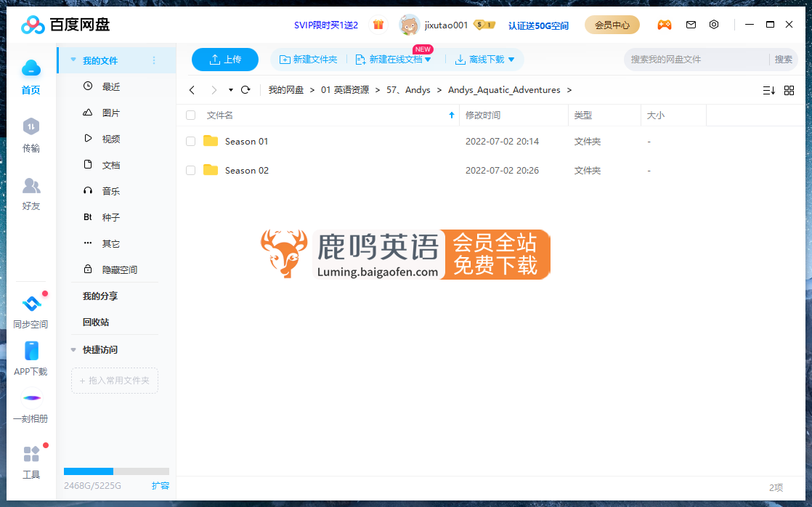The image size is (812, 507).
Task: Click the Season 02 folder icon
Action: point(210,170)
